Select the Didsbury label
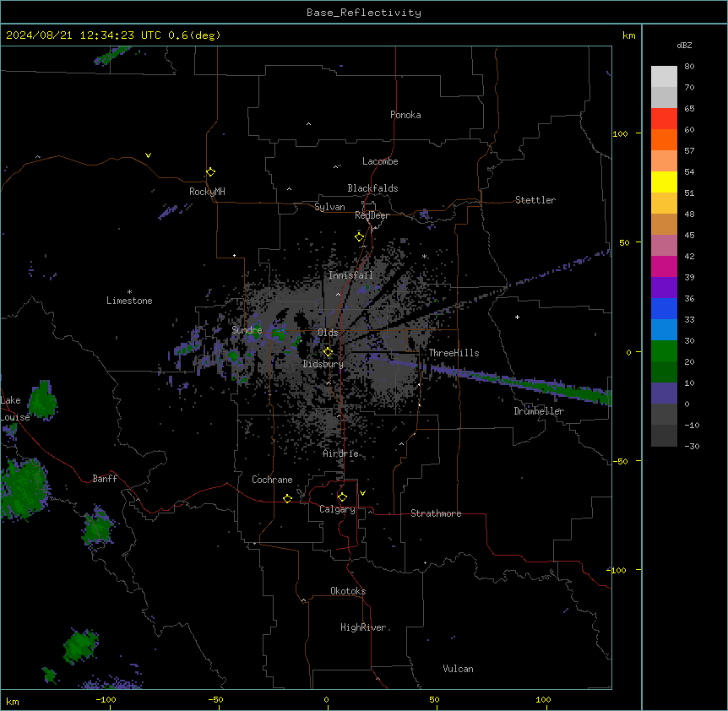 (323, 364)
